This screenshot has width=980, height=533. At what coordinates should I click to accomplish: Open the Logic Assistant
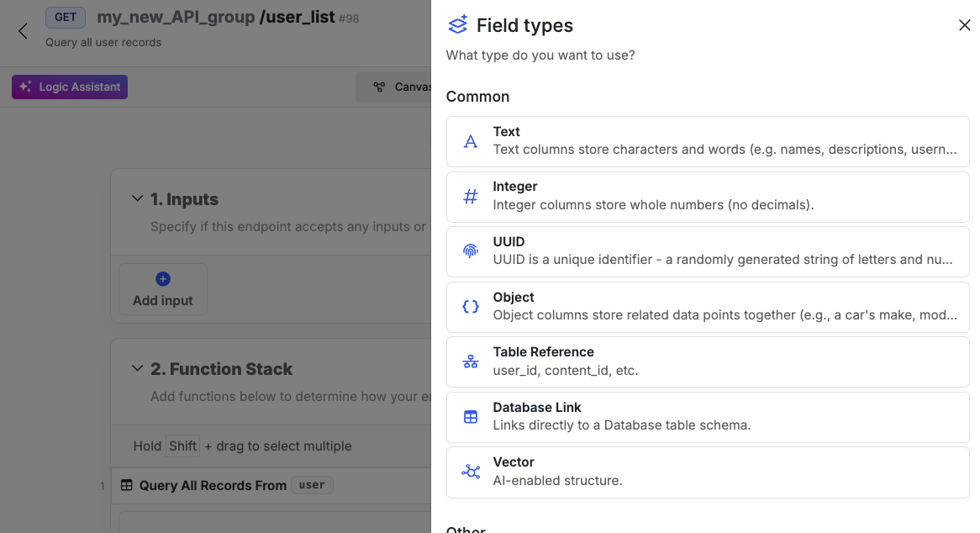(x=70, y=87)
